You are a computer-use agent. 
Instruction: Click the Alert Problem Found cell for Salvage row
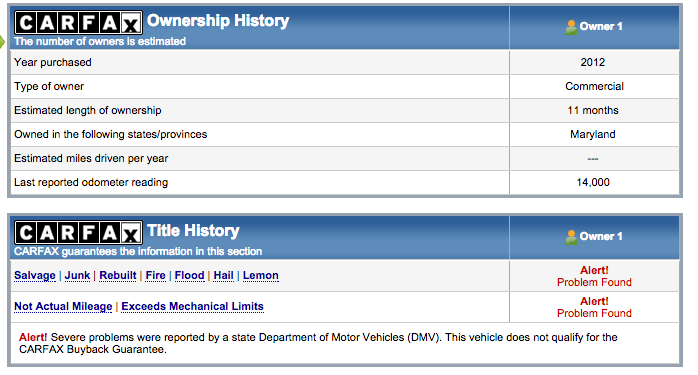pos(594,276)
